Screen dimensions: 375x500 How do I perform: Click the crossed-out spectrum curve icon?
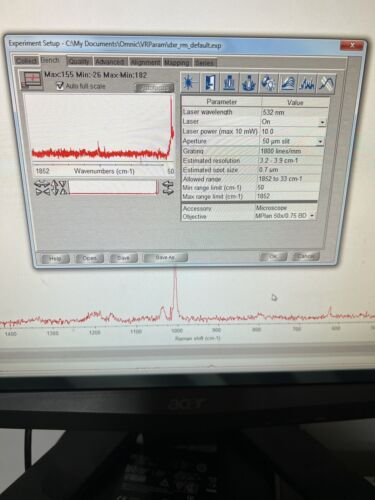[x=326, y=83]
